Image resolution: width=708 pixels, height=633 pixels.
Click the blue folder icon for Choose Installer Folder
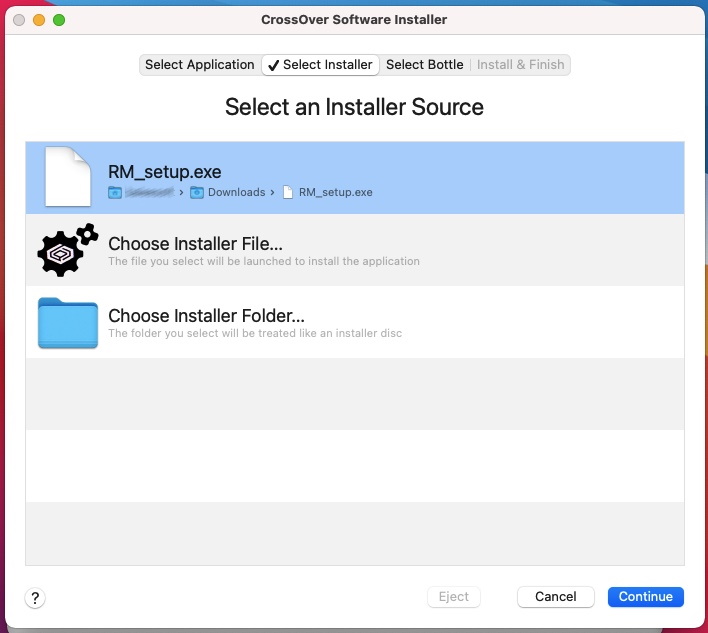coord(68,322)
